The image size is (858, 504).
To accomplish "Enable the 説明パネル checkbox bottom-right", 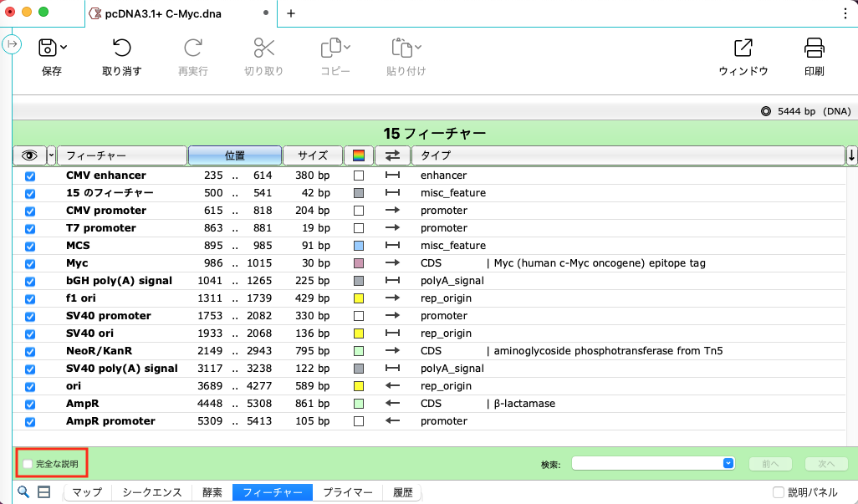I will coord(778,492).
